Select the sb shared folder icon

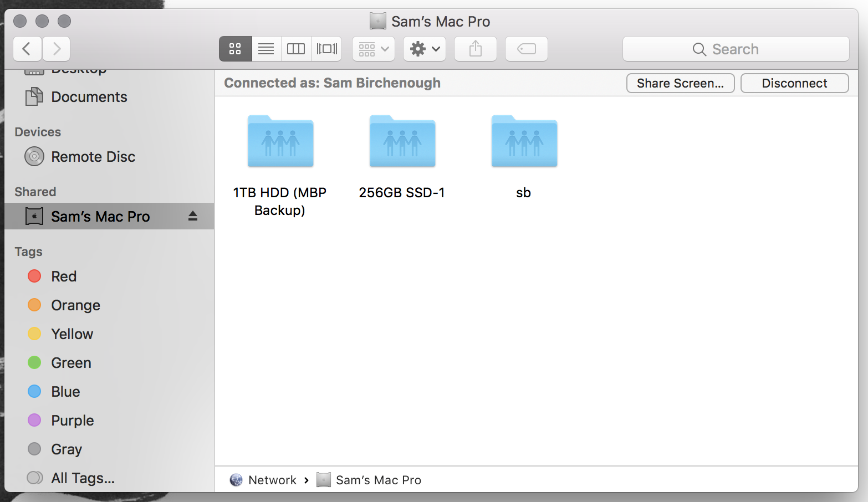coord(524,141)
